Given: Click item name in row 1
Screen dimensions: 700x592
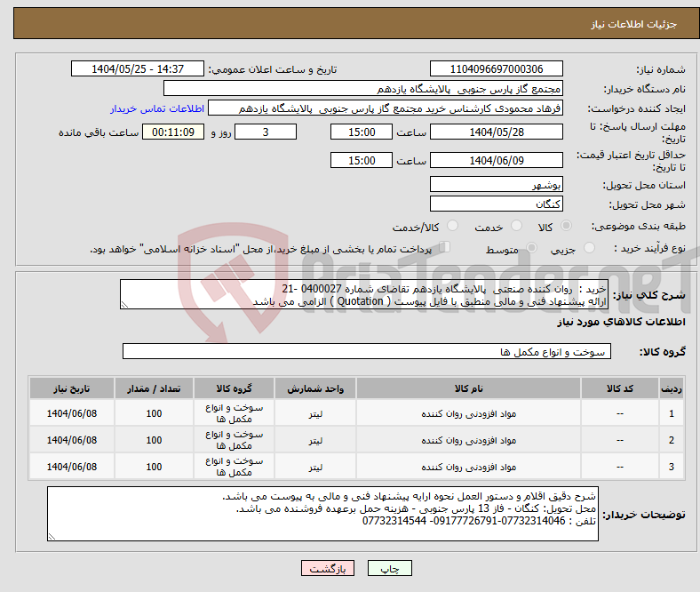Looking at the screenshot, I should click(468, 413).
